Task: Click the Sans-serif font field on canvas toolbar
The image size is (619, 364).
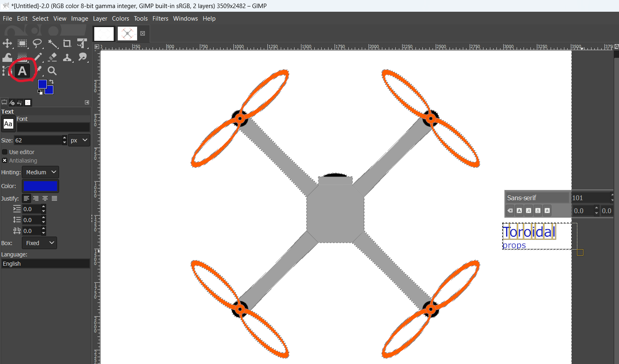Action: click(x=538, y=198)
